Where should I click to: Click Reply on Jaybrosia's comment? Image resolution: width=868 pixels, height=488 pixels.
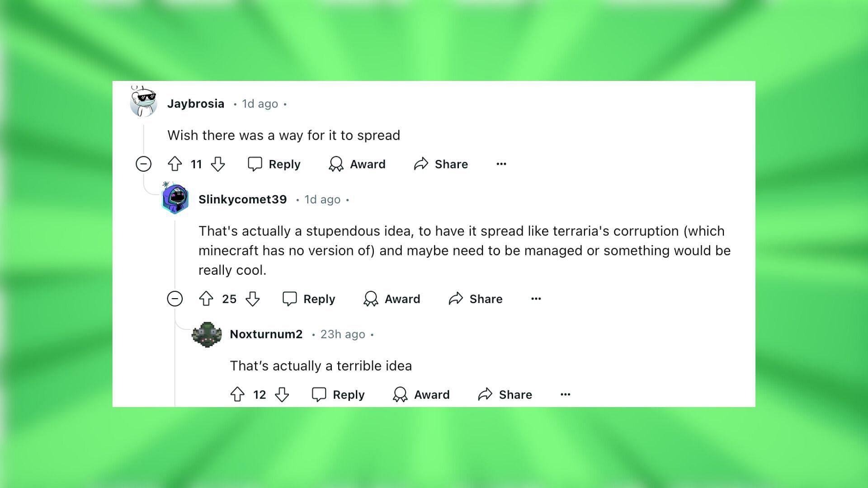point(274,164)
